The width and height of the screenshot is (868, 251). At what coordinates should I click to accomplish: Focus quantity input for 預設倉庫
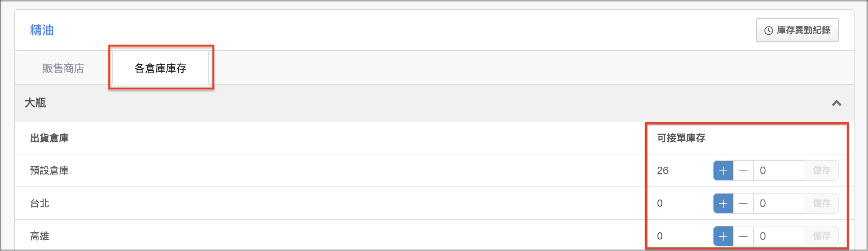[779, 171]
